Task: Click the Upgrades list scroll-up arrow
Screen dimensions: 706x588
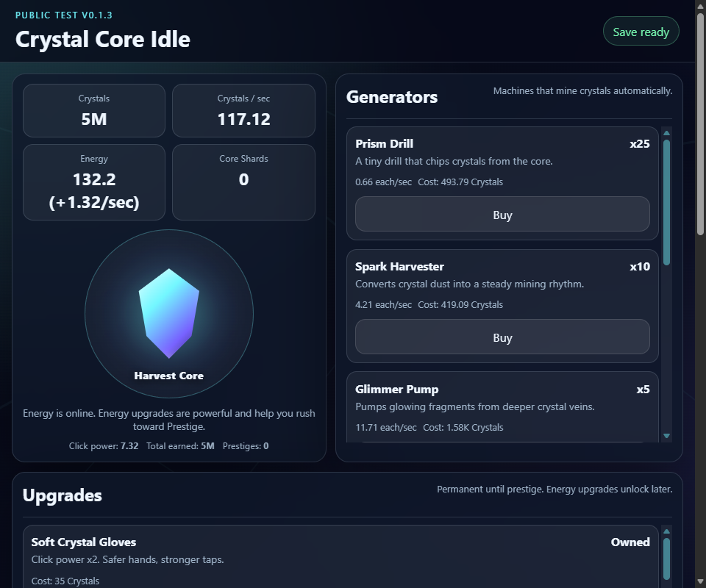Action: click(x=667, y=531)
